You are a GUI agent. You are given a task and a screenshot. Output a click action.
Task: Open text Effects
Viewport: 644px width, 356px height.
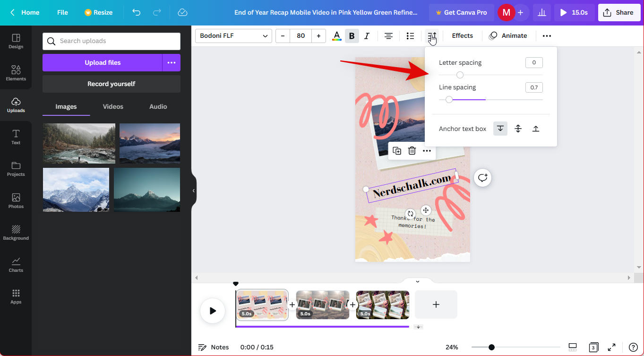pos(462,36)
